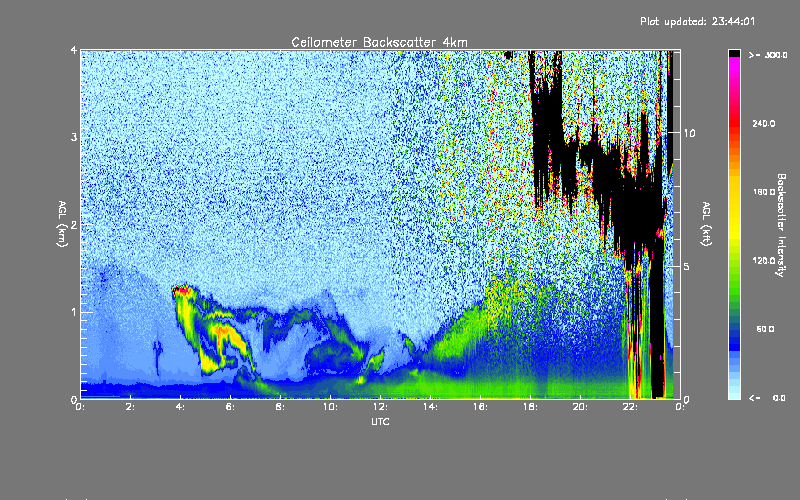Click the '<= 0.0' colorbar label
Image resolution: width=800 pixels, height=500 pixels.
pyautogui.click(x=767, y=397)
